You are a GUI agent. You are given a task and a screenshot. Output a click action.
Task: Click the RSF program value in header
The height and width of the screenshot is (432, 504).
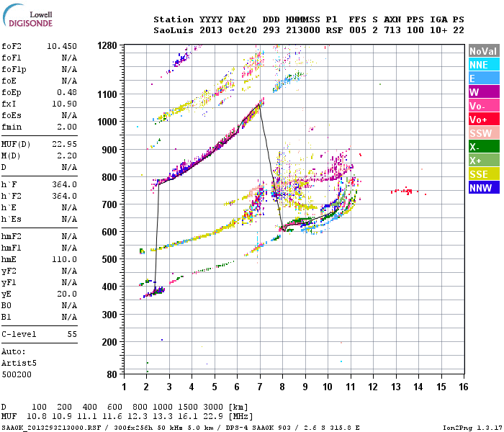334,30
